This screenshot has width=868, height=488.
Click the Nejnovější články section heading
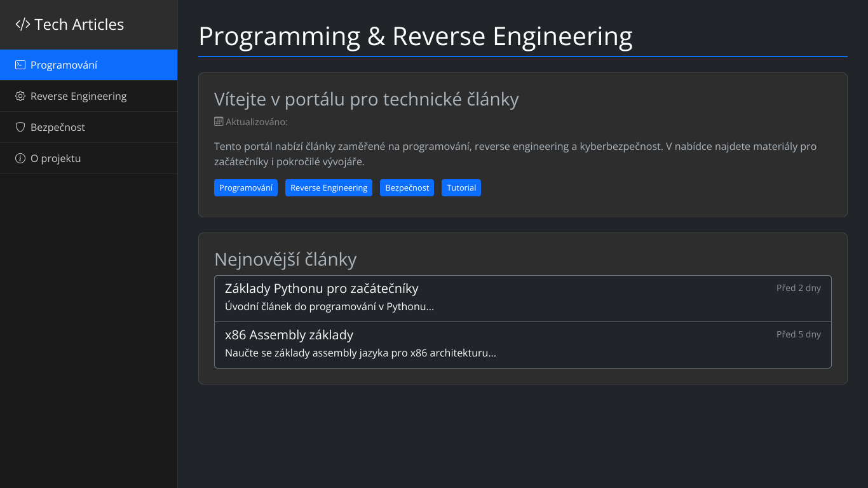[x=286, y=259]
